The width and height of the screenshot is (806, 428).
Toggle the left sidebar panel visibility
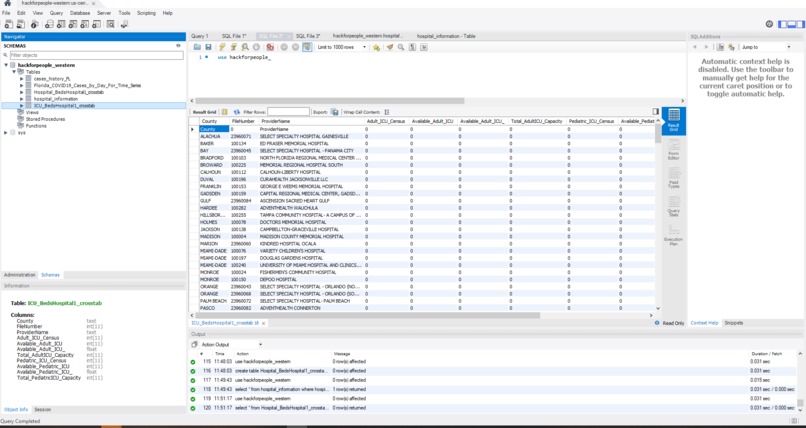click(x=783, y=24)
